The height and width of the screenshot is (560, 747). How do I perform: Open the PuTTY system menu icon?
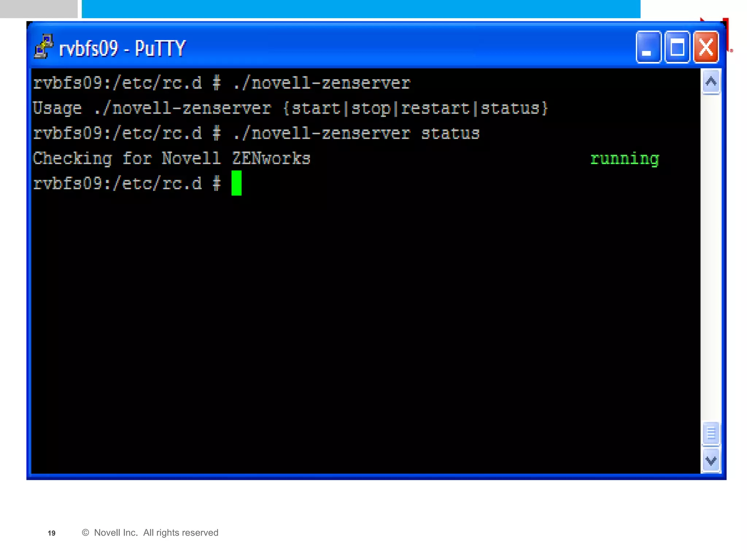coord(43,46)
